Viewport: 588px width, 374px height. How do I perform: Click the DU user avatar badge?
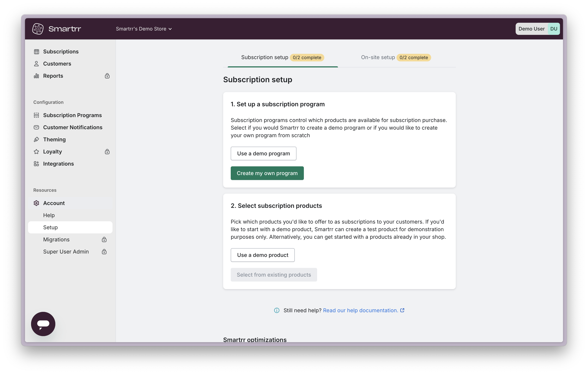pos(554,29)
